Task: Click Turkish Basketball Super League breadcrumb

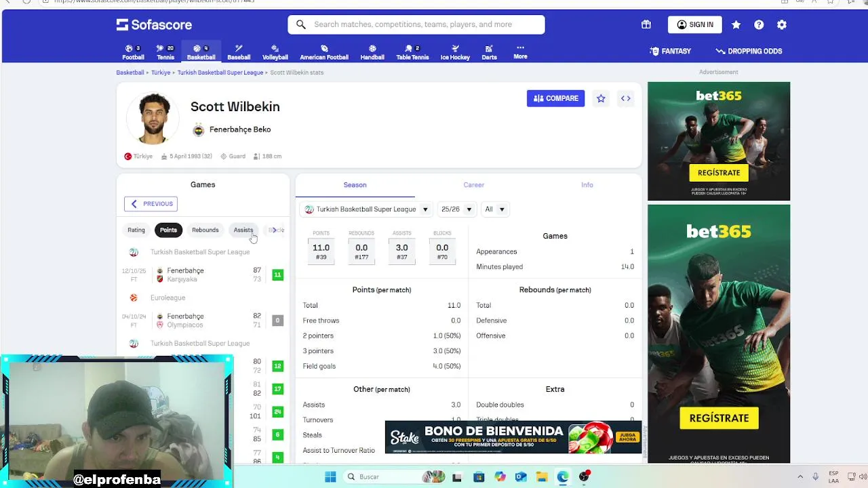Action: pos(220,73)
